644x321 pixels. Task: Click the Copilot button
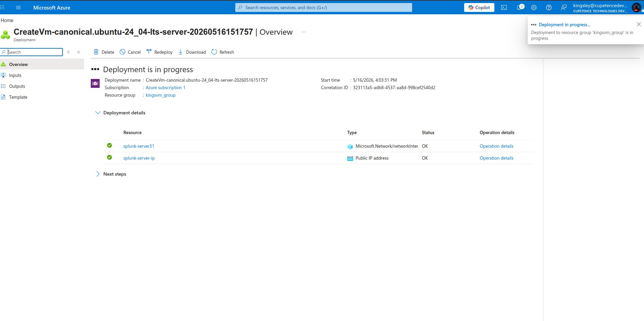pyautogui.click(x=479, y=7)
